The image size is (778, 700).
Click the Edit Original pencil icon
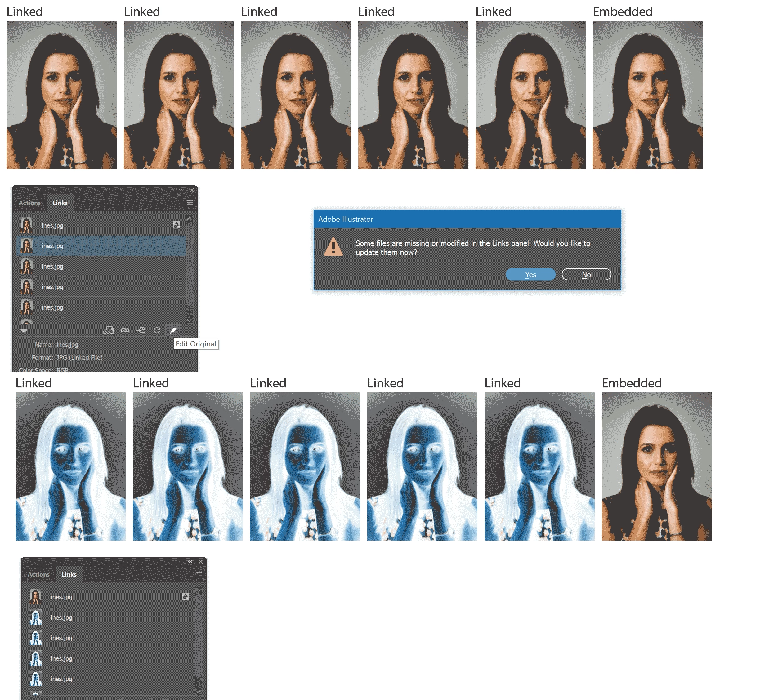[x=173, y=330]
